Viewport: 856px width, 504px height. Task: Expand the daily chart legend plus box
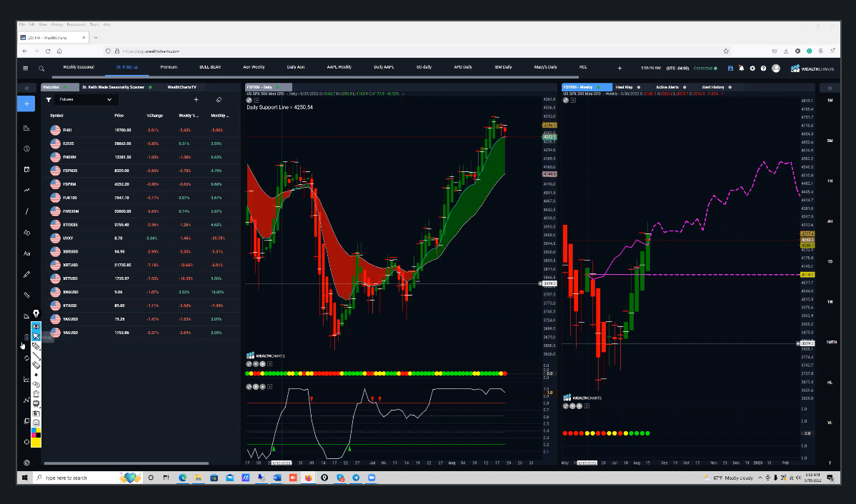256,101
